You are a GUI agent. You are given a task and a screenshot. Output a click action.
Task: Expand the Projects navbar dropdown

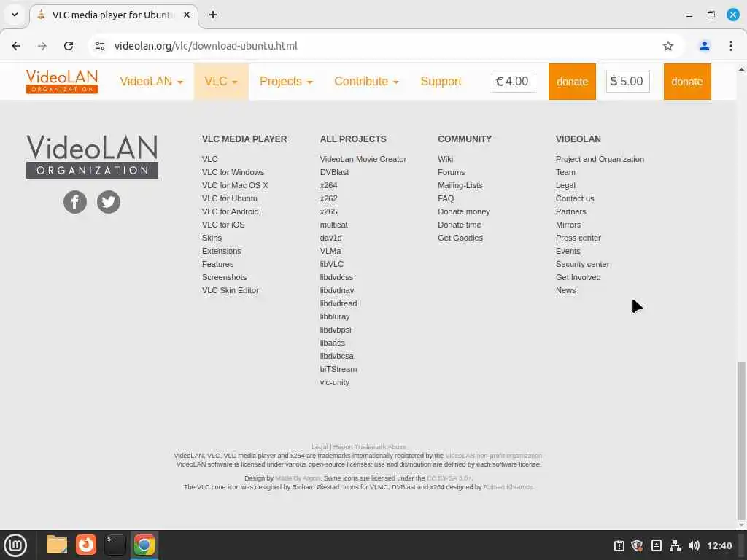pos(286,82)
